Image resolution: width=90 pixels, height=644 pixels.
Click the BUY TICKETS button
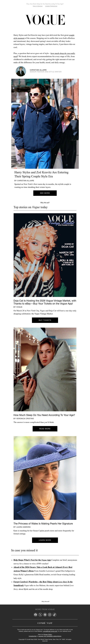[x=45, y=320]
